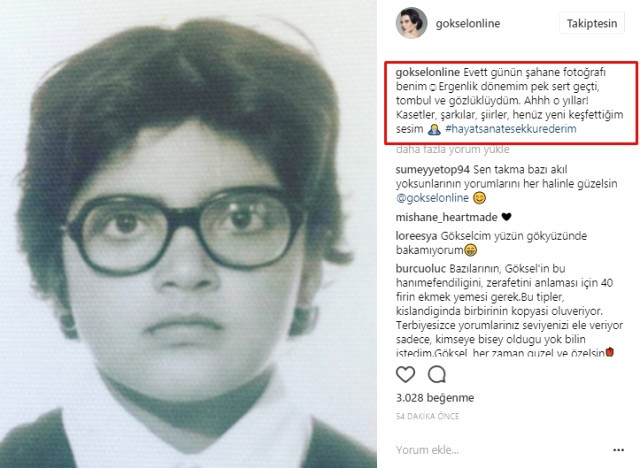Visit sumeyyetop94's profile
The image size is (640, 468).
pyautogui.click(x=433, y=169)
